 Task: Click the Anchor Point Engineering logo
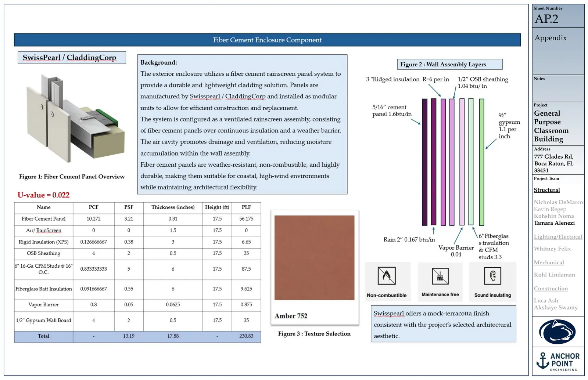(558, 361)
